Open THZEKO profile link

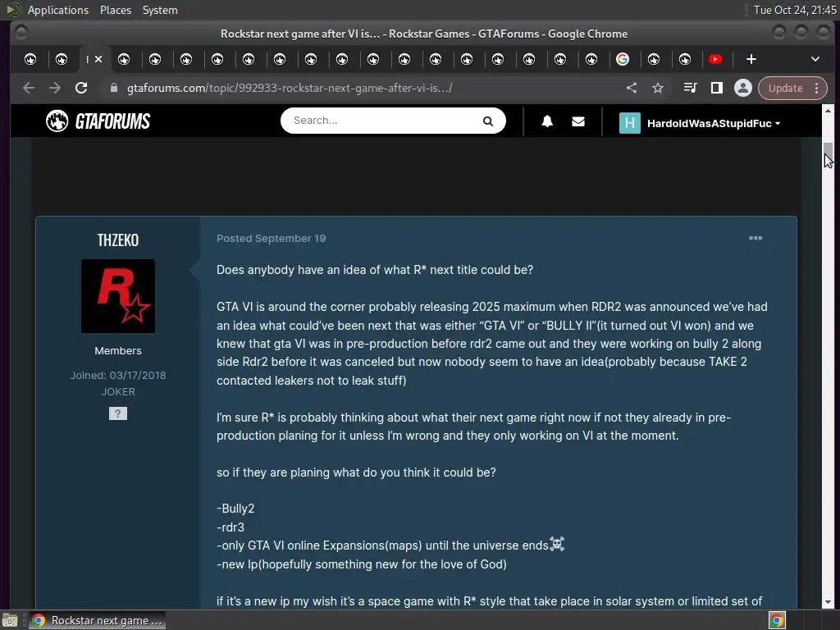(x=118, y=240)
